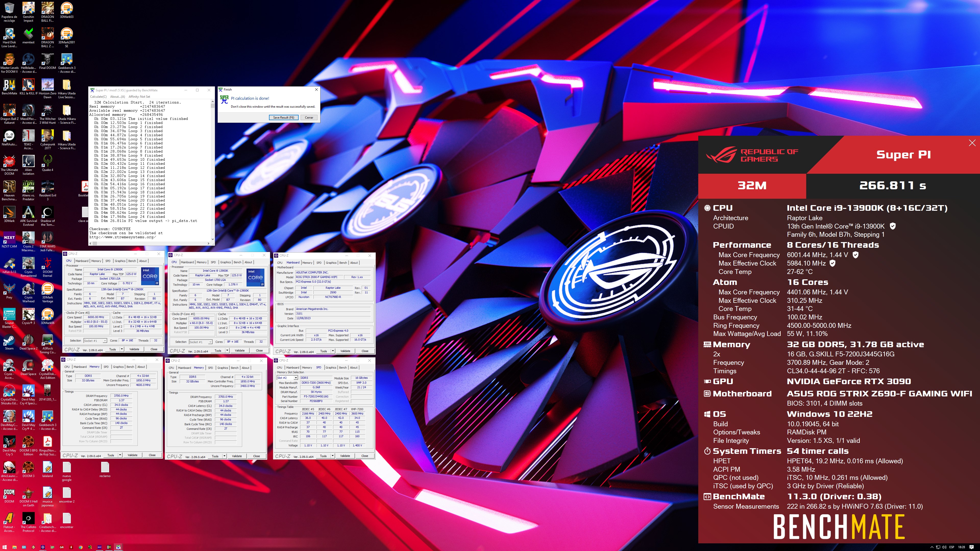The width and height of the screenshot is (980, 551).
Task: Click the system tray volume icon
Action: [944, 547]
